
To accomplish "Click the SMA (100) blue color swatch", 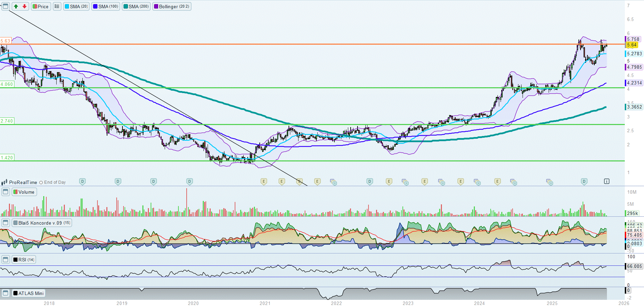I will pos(95,7).
